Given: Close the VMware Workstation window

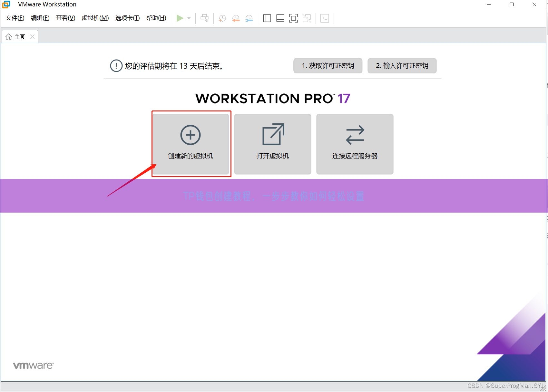Looking at the screenshot, I should (534, 4).
